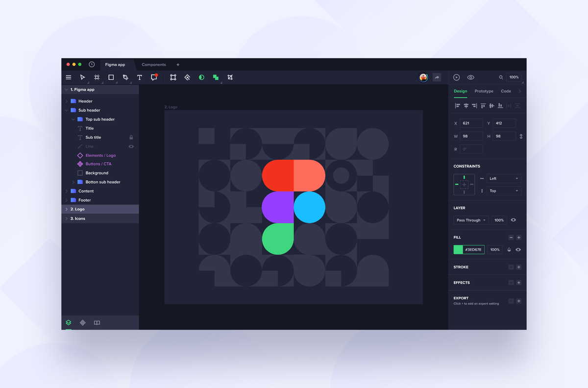Click the green Mask half-circle icon
The image size is (588, 388).
point(201,77)
